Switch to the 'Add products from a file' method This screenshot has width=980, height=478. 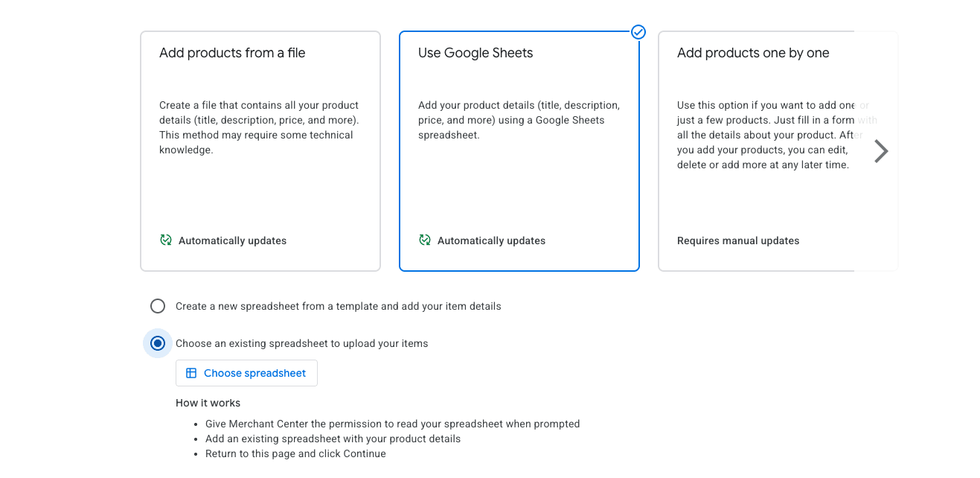[260, 150]
